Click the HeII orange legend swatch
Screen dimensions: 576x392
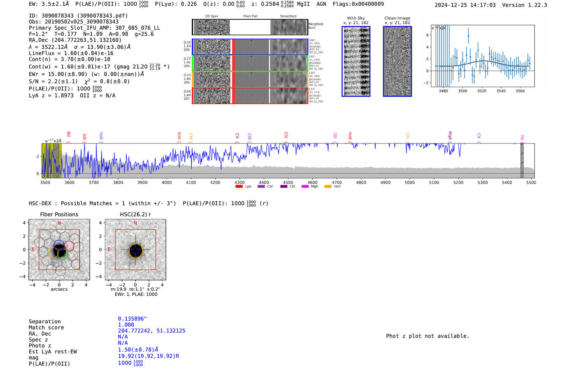coord(328,186)
